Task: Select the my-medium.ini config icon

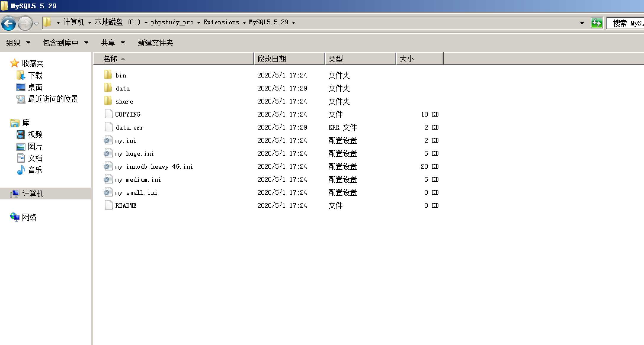Action: [108, 179]
